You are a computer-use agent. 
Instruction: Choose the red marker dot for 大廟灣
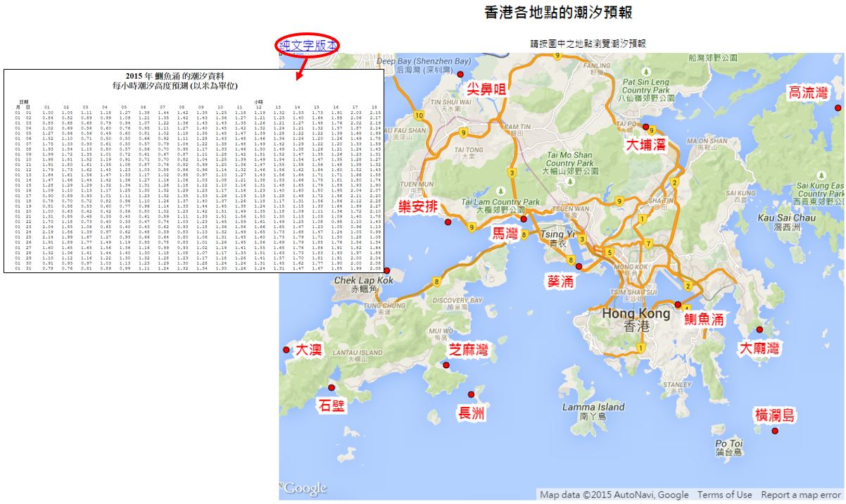pos(759,329)
